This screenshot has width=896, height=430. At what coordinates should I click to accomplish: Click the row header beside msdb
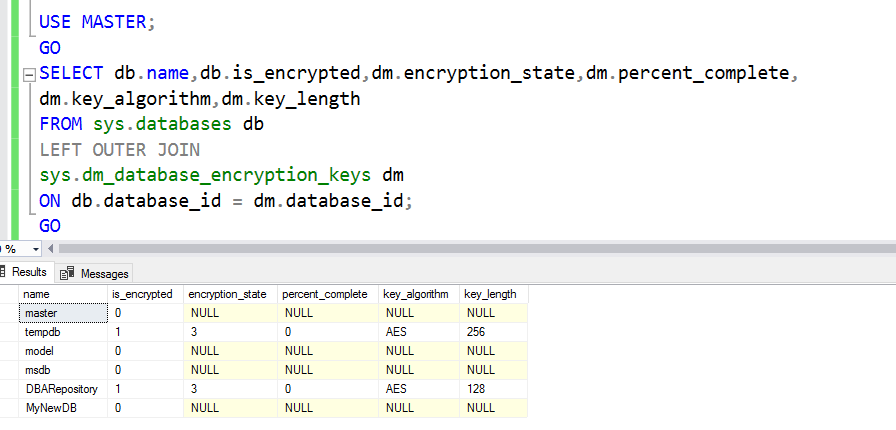[9, 370]
